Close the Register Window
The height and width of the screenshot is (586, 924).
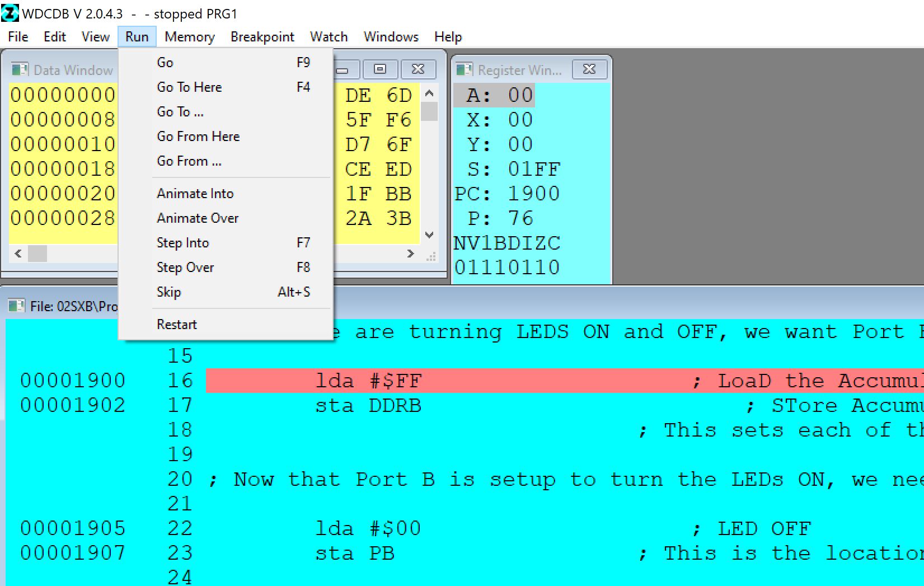tap(589, 69)
